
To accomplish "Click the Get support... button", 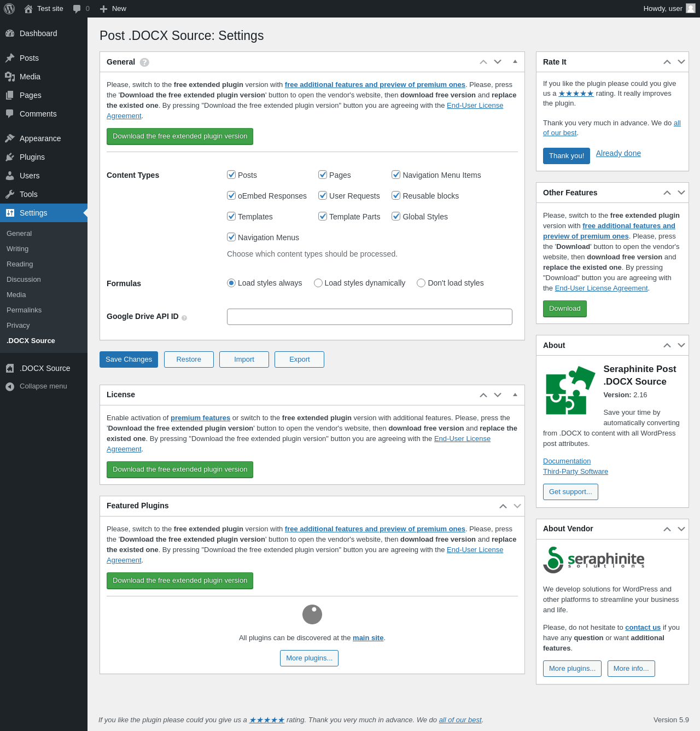I will coord(570,492).
